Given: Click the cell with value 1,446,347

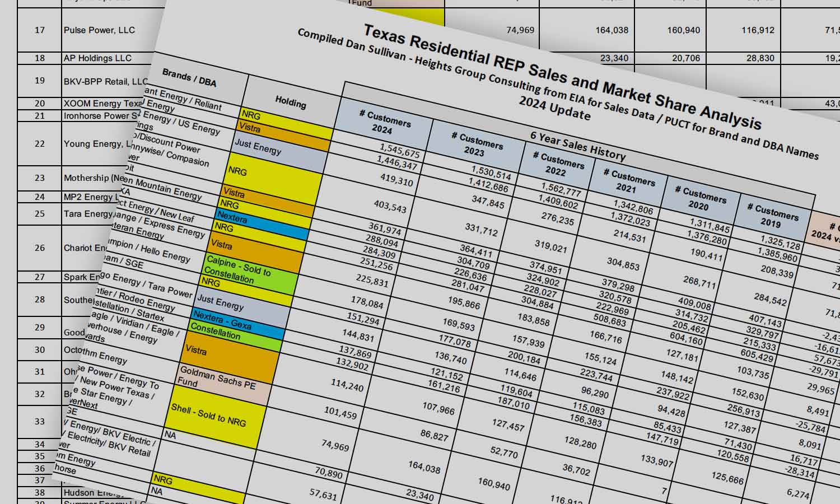Looking at the screenshot, I should pos(396,163).
